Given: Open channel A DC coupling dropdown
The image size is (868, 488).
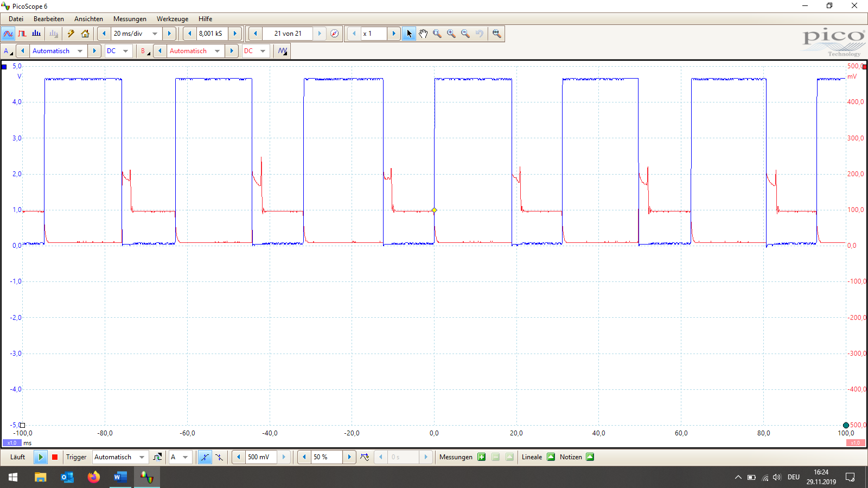Looking at the screenshot, I should point(126,51).
